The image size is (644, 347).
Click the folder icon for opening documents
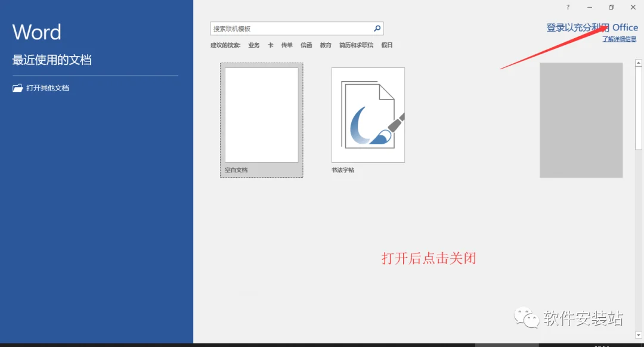(x=18, y=88)
